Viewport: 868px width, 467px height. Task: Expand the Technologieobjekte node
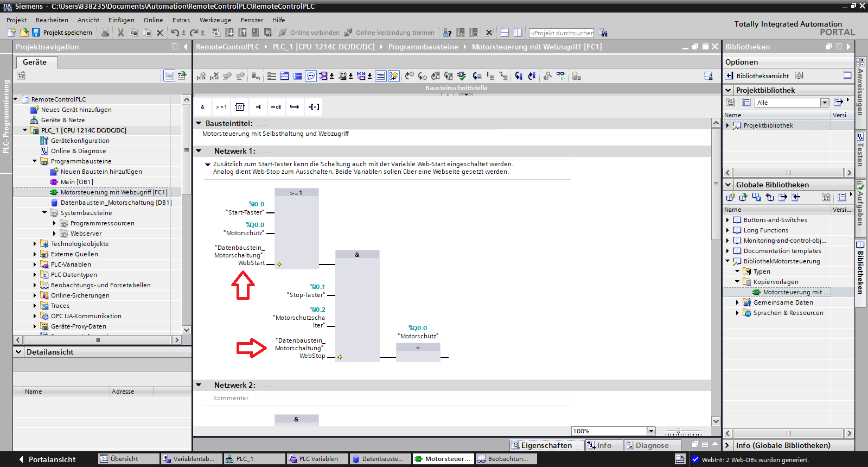(35, 244)
